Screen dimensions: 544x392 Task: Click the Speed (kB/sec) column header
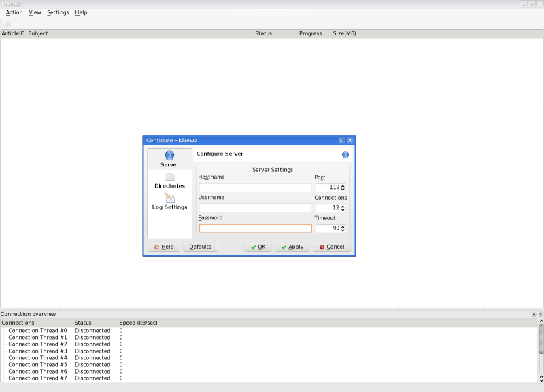139,323
